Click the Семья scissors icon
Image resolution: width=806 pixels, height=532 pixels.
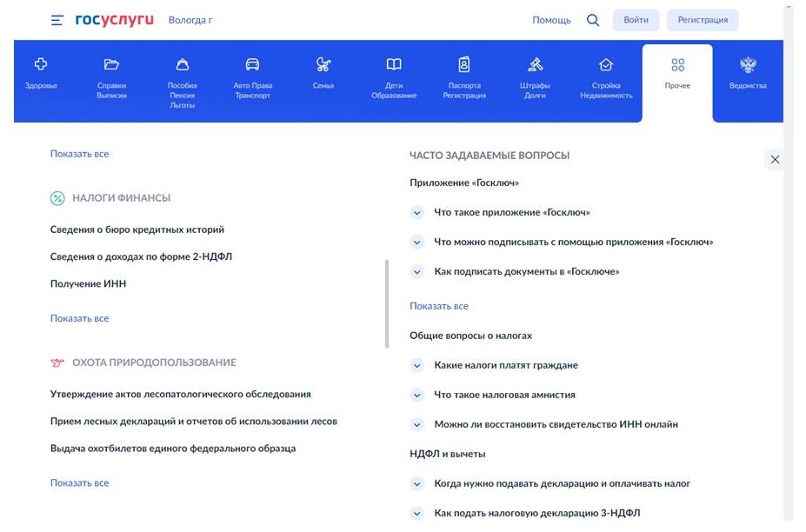pyautogui.click(x=323, y=63)
